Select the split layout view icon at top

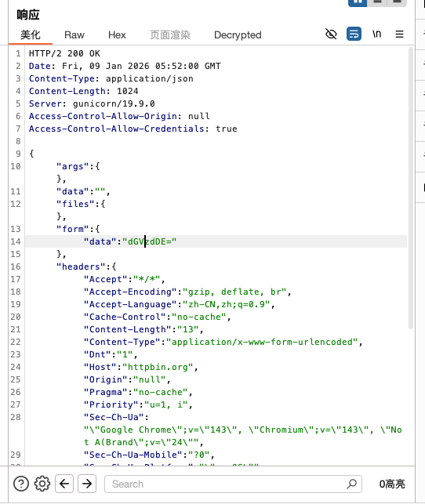click(x=358, y=2)
